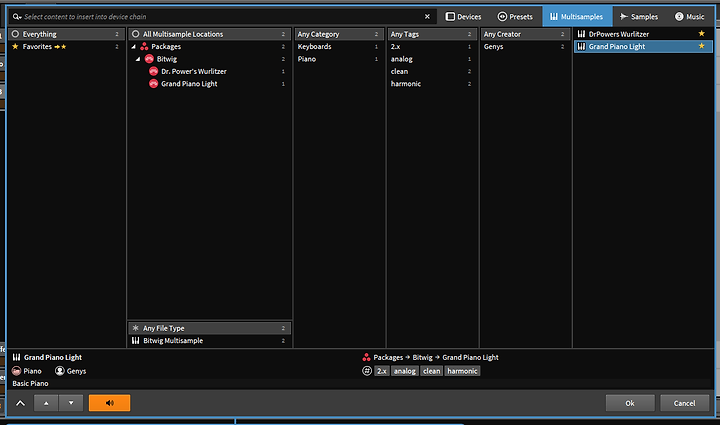Switch to the Devices tab
The height and width of the screenshot is (425, 720).
point(463,17)
